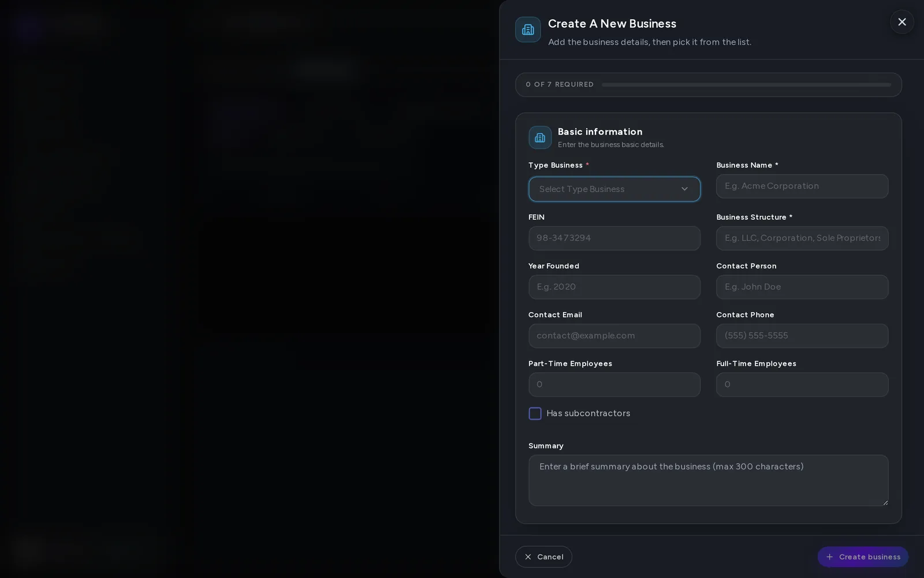Click the X icon on Cancel button

[528, 557]
